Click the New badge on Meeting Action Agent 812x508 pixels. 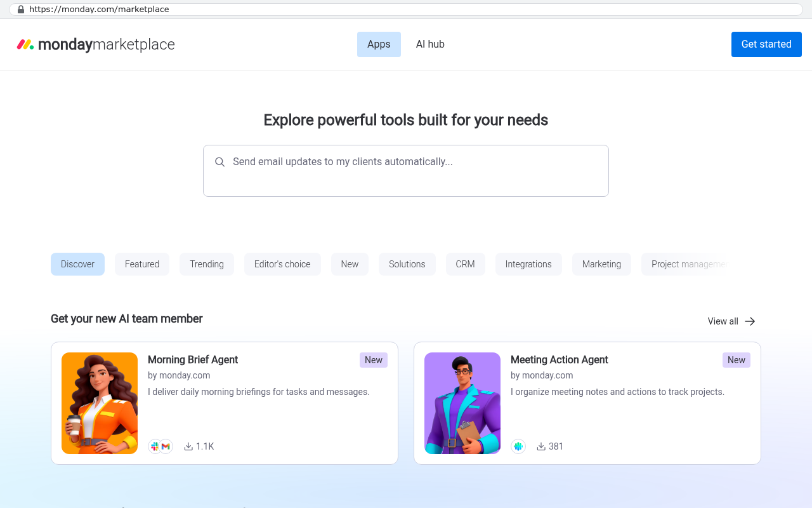click(737, 360)
